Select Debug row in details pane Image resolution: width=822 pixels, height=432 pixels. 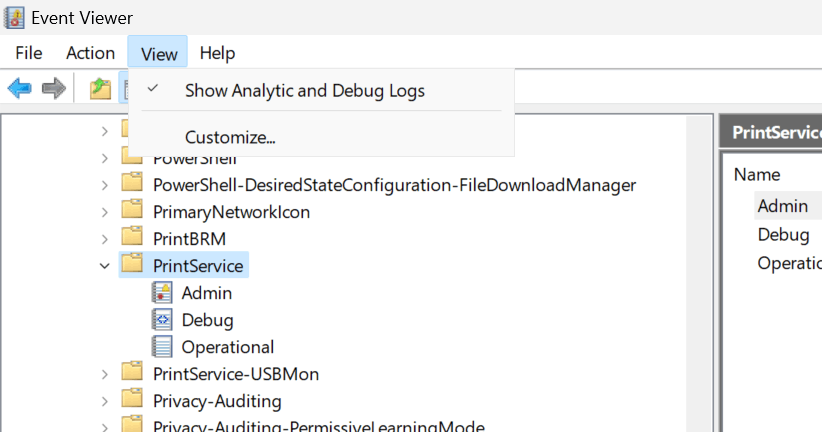point(783,234)
